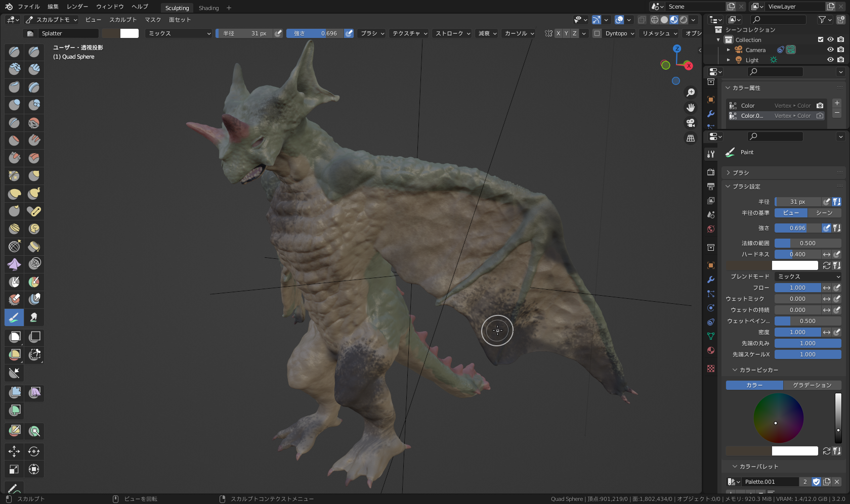Click the 法線の範囲 slider
Viewport: 850px width, 504px height.
[807, 243]
